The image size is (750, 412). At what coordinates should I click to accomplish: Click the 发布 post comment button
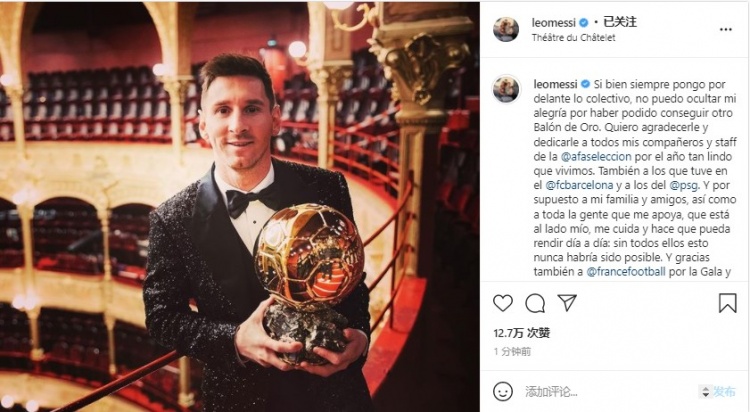click(x=725, y=392)
